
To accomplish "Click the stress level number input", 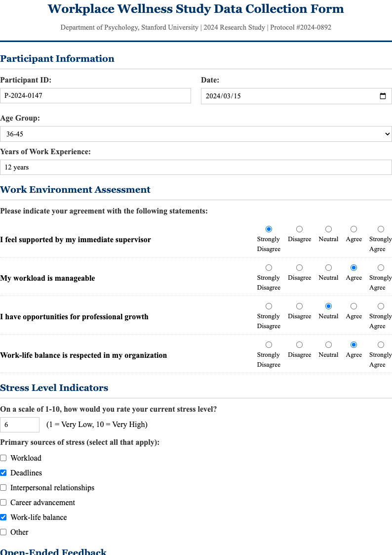I will [20, 424].
